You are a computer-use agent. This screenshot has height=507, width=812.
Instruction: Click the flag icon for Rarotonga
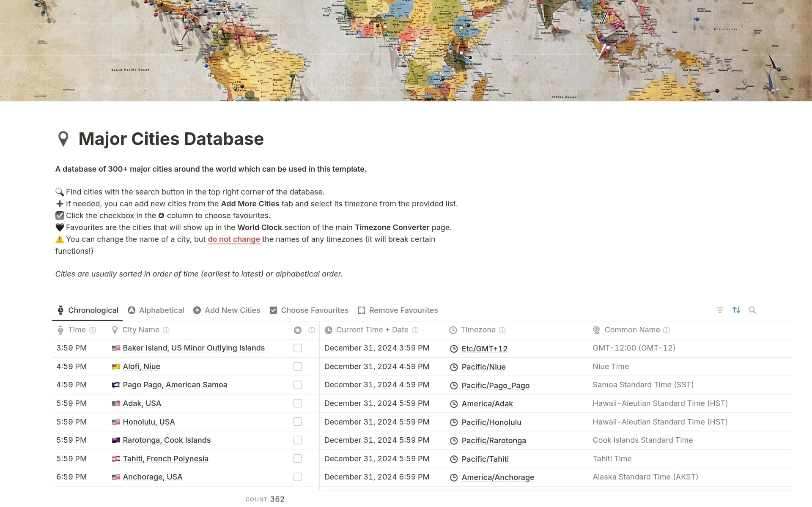point(116,440)
